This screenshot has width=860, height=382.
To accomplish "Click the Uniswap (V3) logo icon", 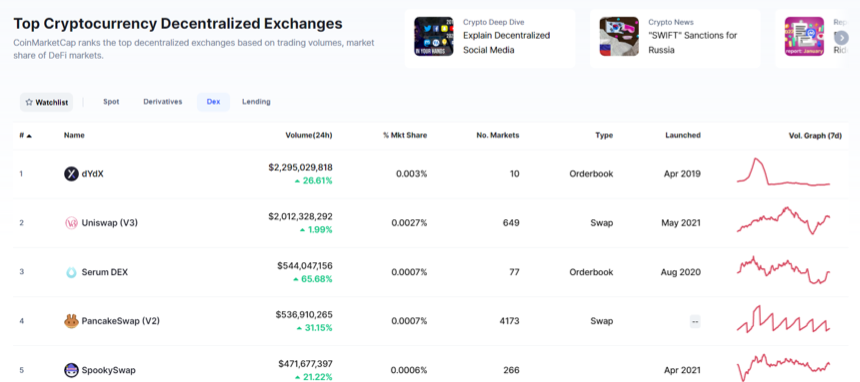I will 71,223.
